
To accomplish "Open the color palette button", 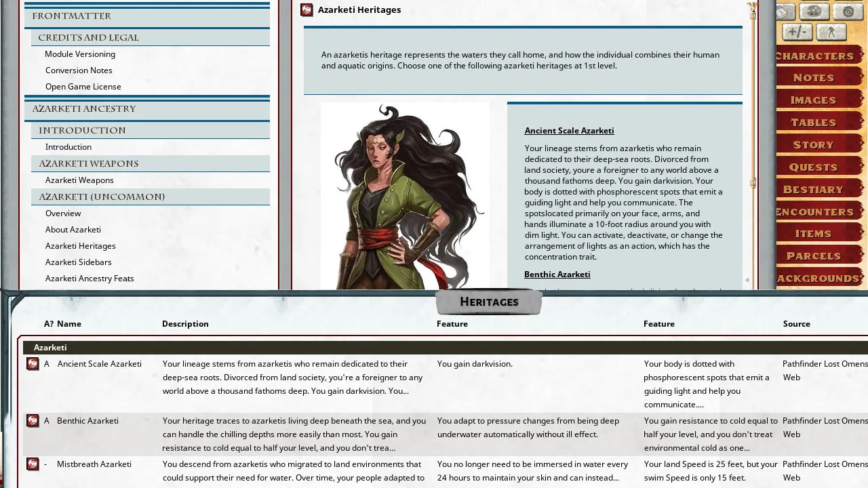I will tap(814, 12).
